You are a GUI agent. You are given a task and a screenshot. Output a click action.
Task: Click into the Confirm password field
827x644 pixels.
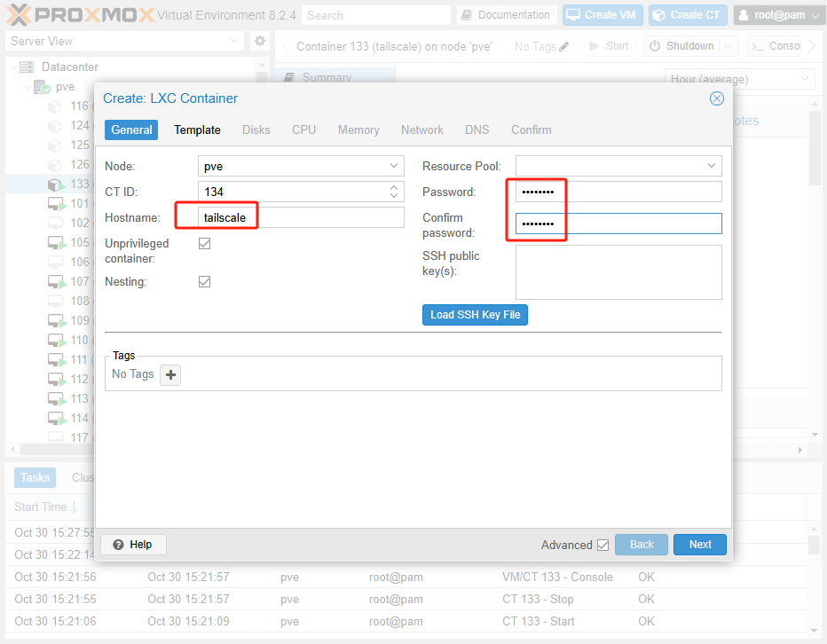tap(618, 224)
